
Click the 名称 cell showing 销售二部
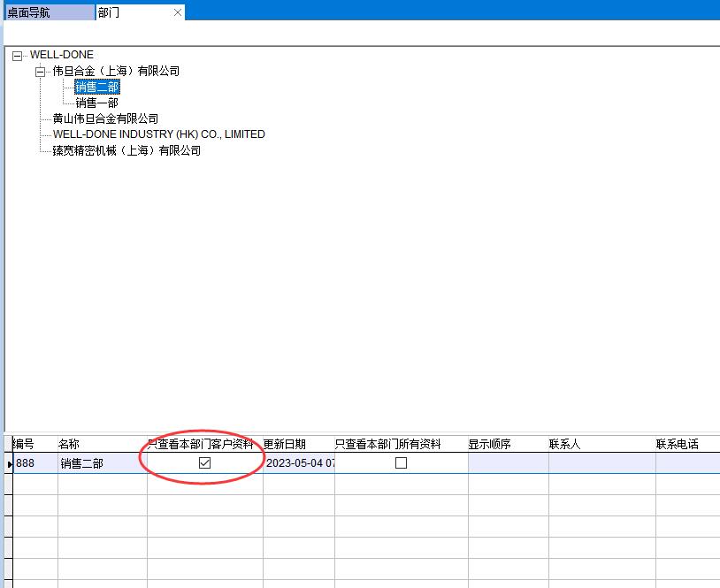(x=81, y=463)
